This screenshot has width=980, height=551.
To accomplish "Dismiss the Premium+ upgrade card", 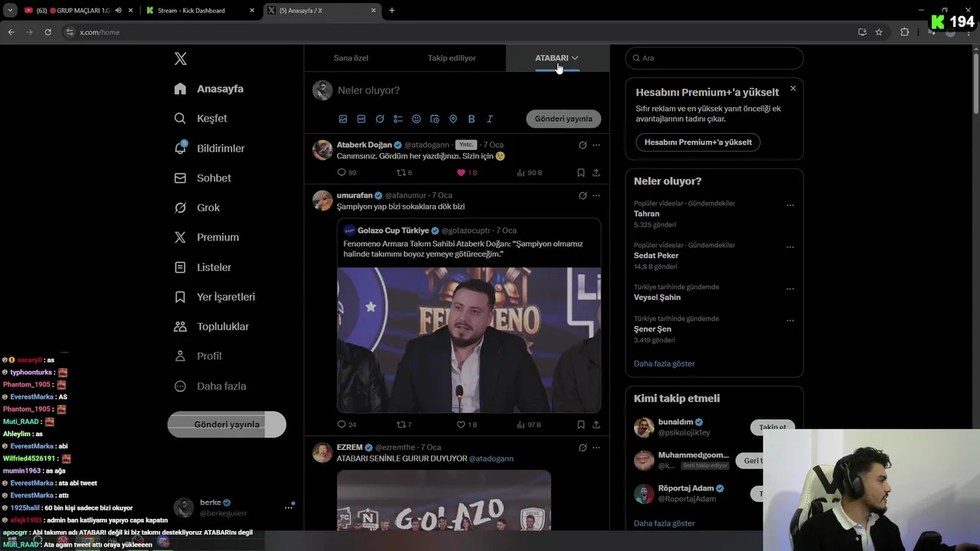I will (x=793, y=89).
